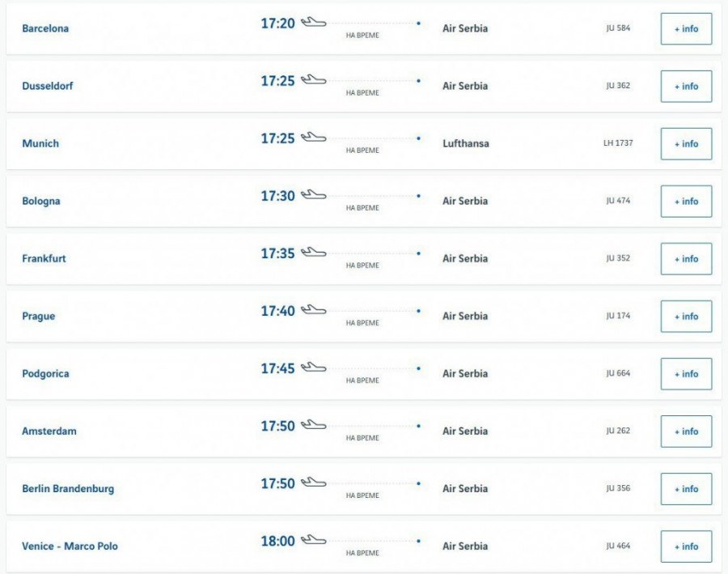Show more info for Munich flight LH 1737
This screenshot has height=574, width=728.
click(x=686, y=144)
